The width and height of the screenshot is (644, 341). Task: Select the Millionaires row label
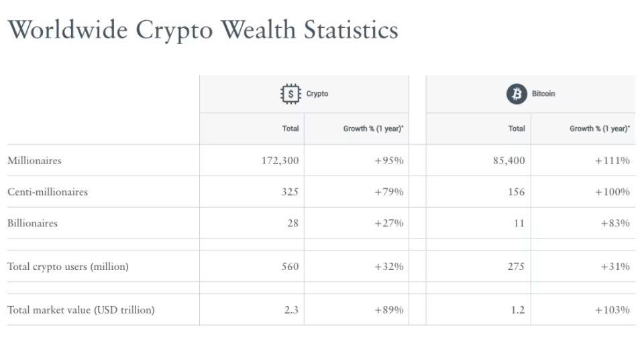pos(34,160)
